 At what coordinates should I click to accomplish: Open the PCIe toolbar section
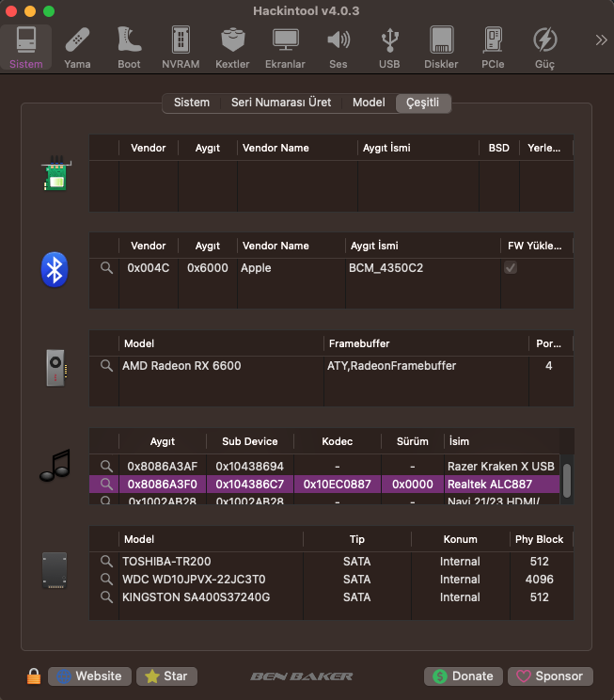click(493, 48)
